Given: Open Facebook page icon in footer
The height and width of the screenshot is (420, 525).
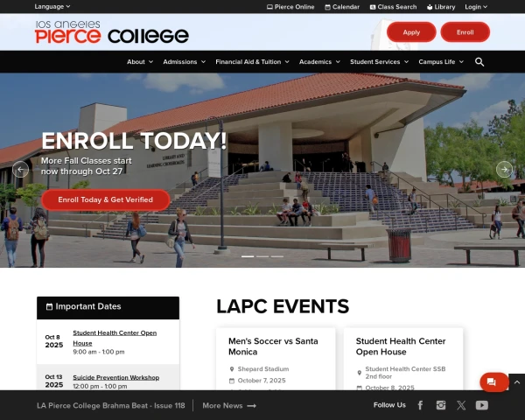Looking at the screenshot, I should [x=420, y=405].
